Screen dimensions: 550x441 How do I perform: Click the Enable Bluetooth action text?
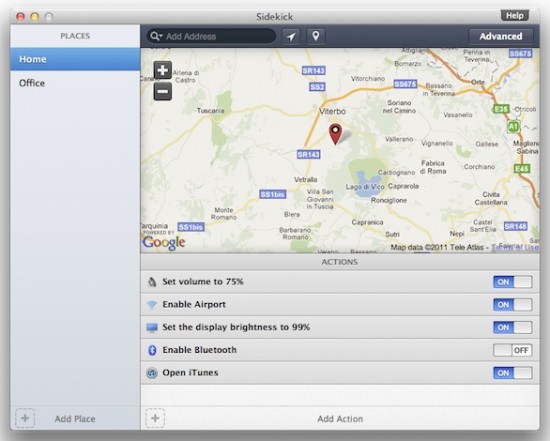[199, 350]
